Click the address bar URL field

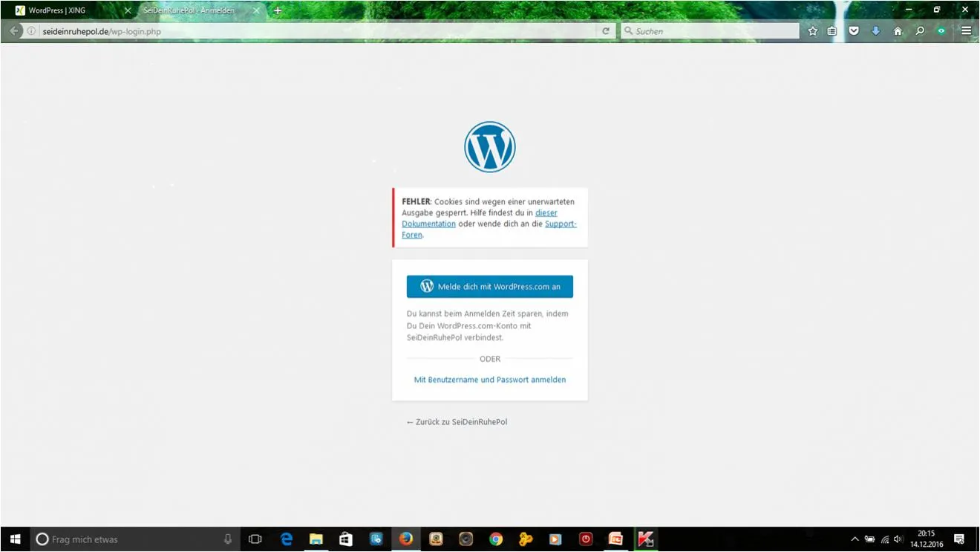[317, 31]
